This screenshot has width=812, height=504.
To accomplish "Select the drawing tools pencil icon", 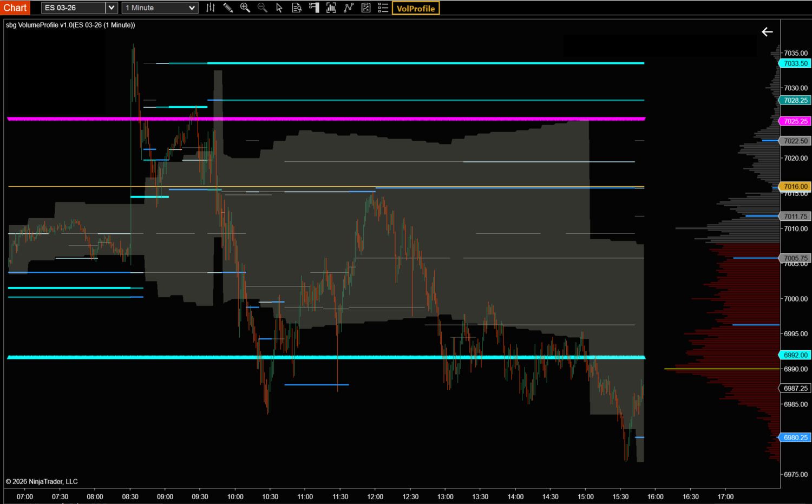I will [228, 8].
